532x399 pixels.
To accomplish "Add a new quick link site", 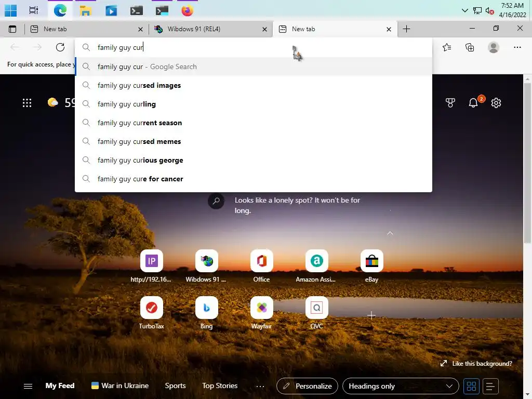I will click(371, 315).
